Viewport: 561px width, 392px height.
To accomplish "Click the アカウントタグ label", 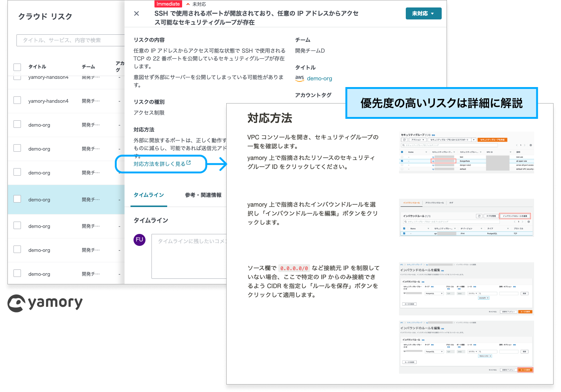I will coord(313,95).
